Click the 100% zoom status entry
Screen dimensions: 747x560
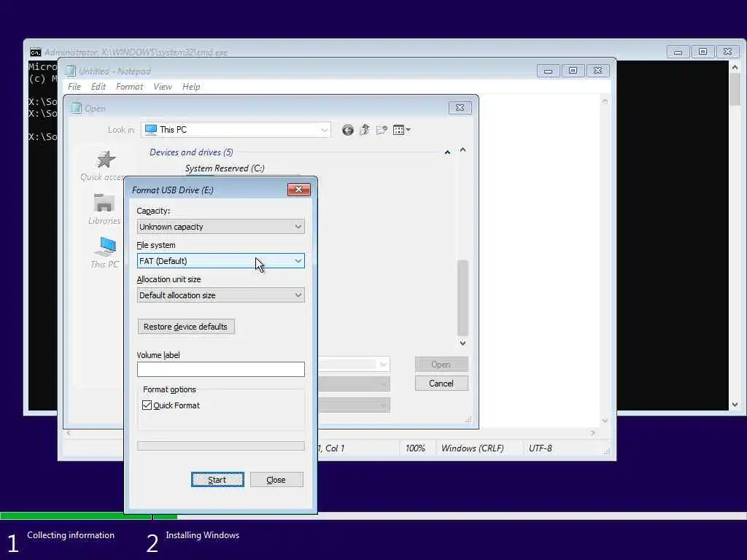[415, 448]
